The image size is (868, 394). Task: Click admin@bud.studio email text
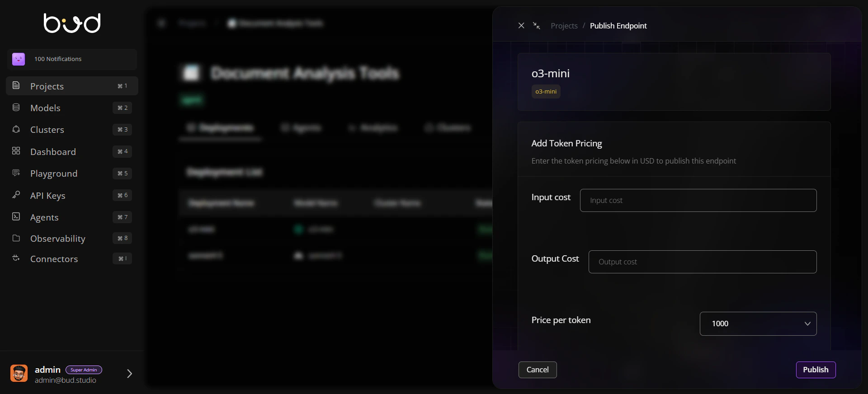(x=66, y=380)
